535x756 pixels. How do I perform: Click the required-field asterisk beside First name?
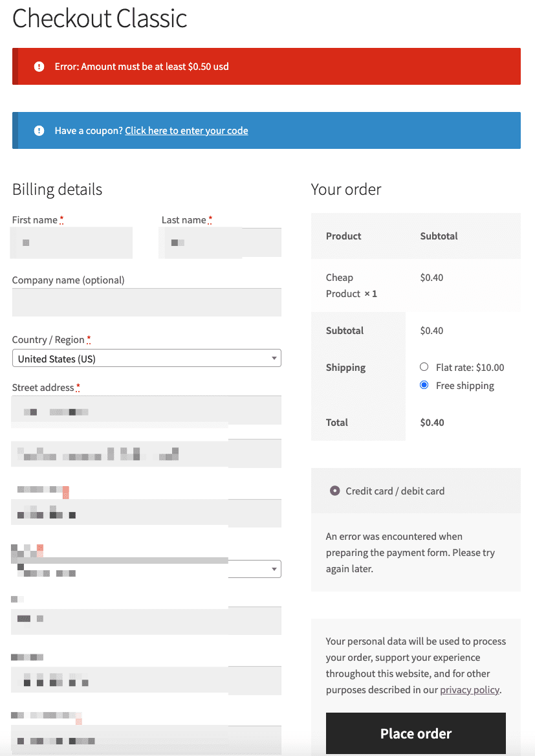(61, 219)
